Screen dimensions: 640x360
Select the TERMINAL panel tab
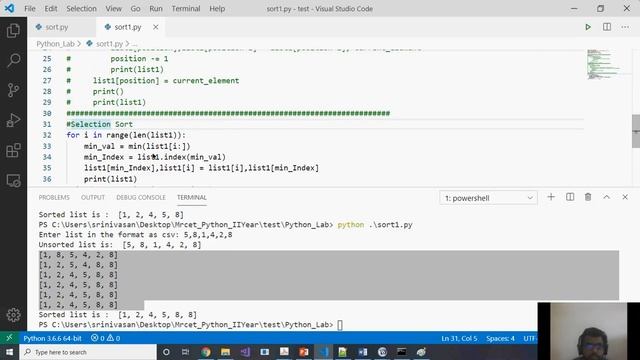pyautogui.click(x=191, y=197)
